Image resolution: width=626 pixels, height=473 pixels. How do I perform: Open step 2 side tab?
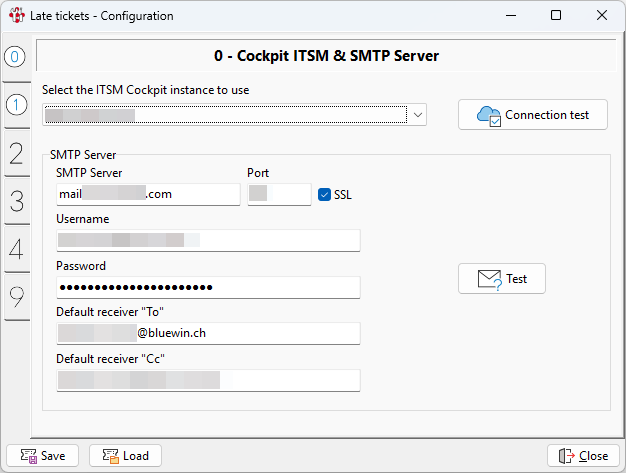click(x=16, y=152)
